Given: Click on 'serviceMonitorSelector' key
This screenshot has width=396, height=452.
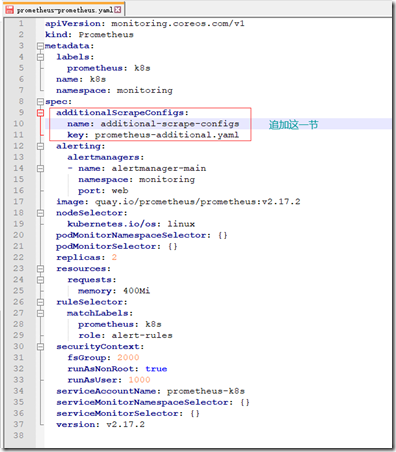Looking at the screenshot, I should [117, 413].
